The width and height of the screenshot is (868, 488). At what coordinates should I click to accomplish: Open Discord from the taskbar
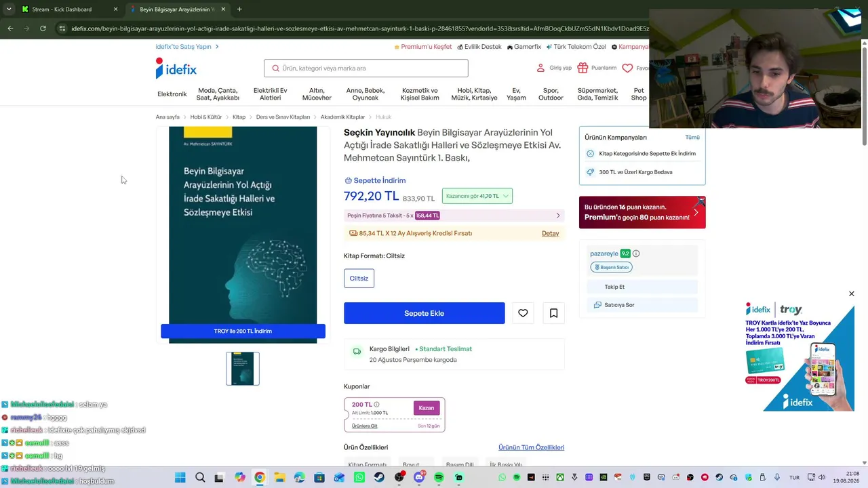coord(419,478)
